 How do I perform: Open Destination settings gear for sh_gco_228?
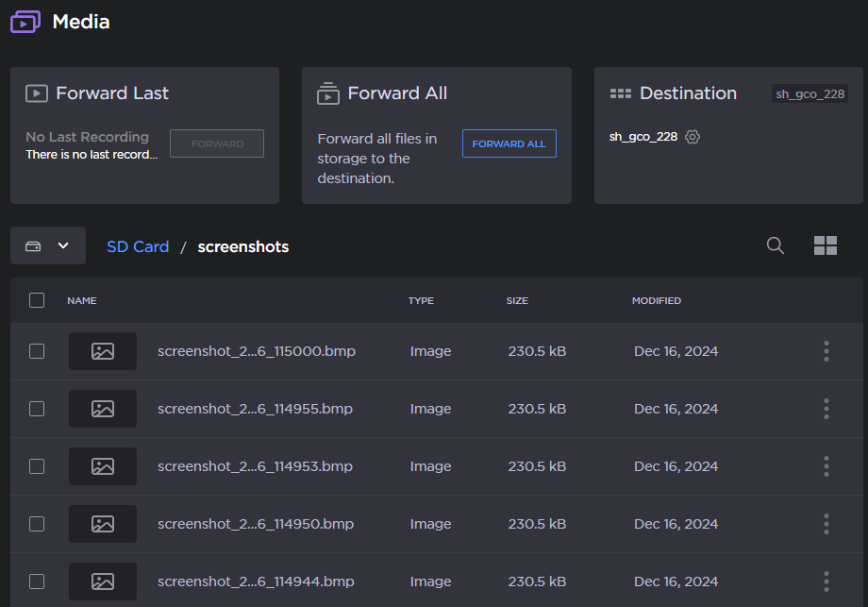[693, 137]
